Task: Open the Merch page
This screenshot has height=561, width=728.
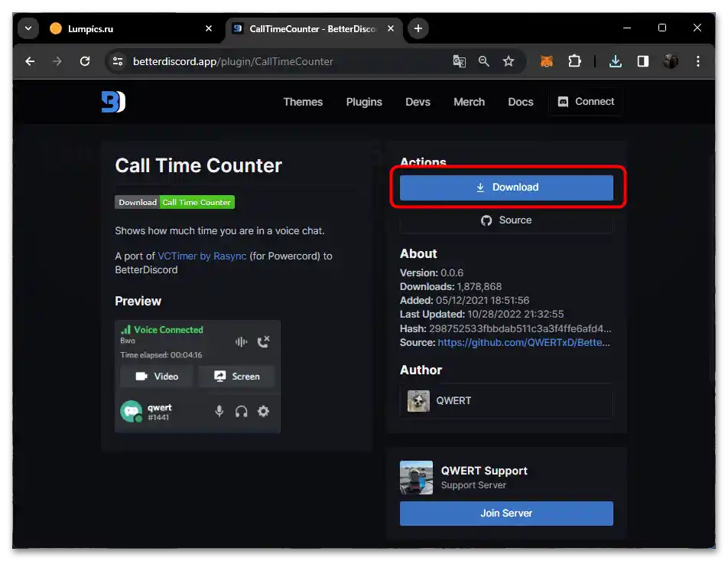Action: (x=469, y=102)
